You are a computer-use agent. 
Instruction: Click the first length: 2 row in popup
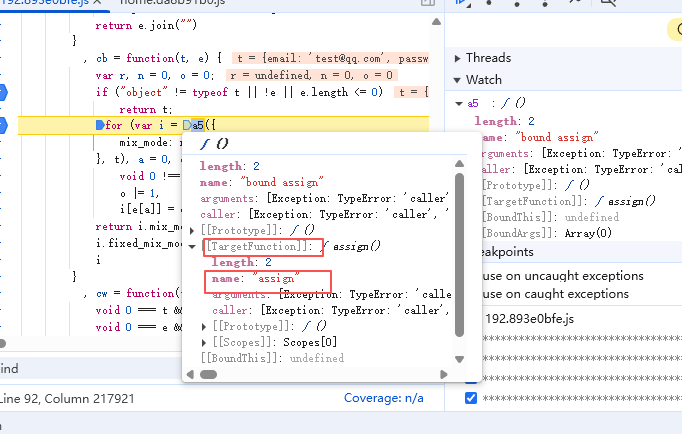(x=230, y=166)
